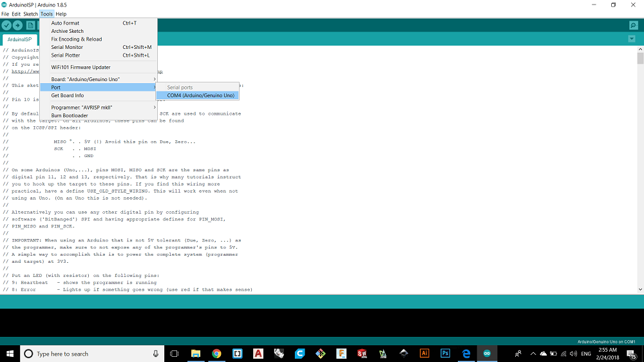Click the OneDrive cloud tray icon

(x=544, y=354)
